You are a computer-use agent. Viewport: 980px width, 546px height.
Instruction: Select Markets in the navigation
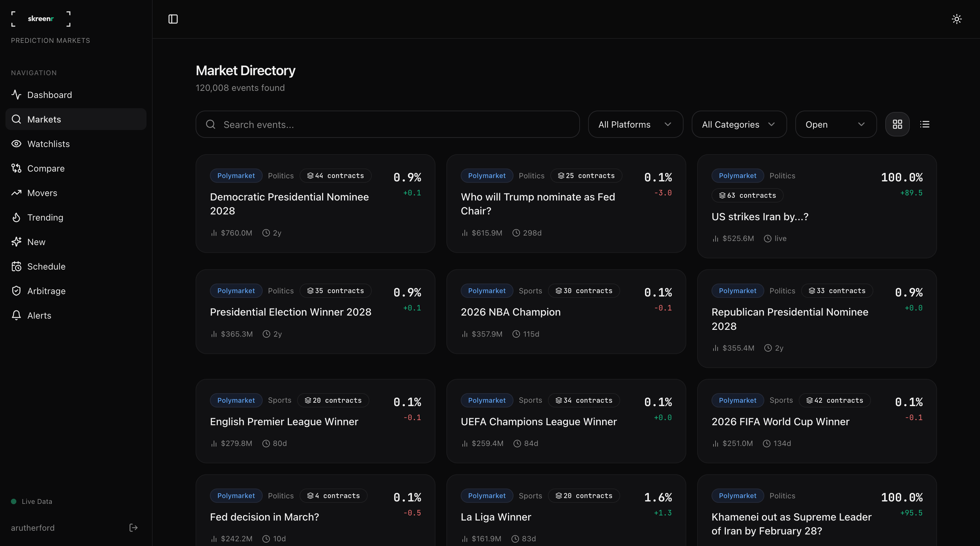tap(76, 119)
